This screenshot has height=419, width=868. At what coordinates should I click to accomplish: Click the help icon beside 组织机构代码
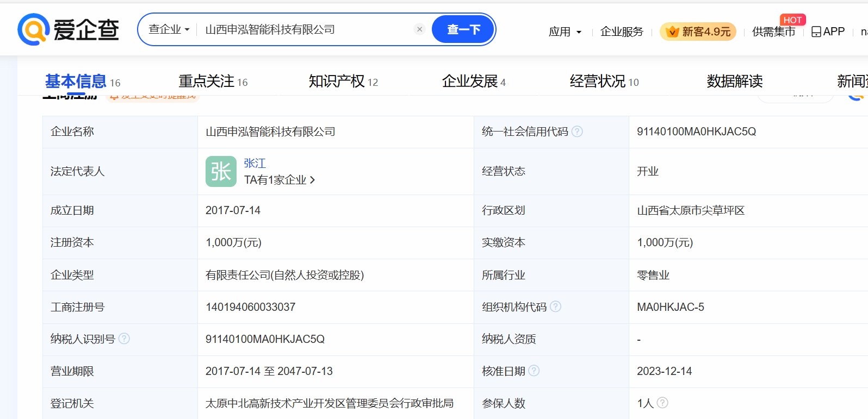[x=555, y=307]
